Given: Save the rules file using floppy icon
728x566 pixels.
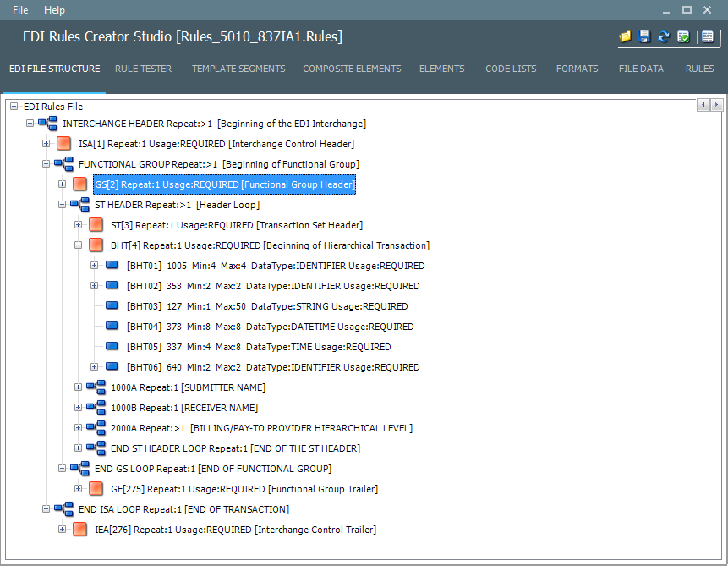Looking at the screenshot, I should 644,36.
